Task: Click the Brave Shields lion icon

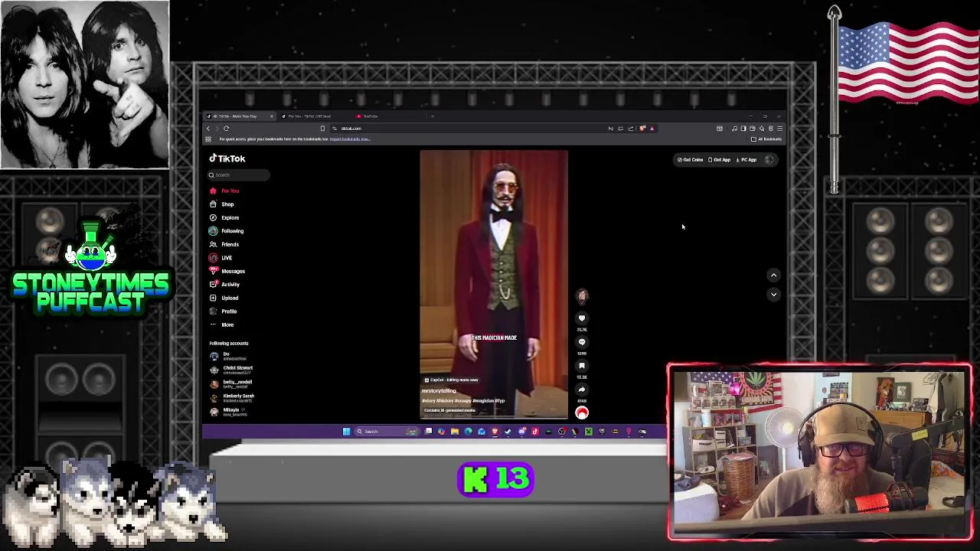Action: click(642, 129)
